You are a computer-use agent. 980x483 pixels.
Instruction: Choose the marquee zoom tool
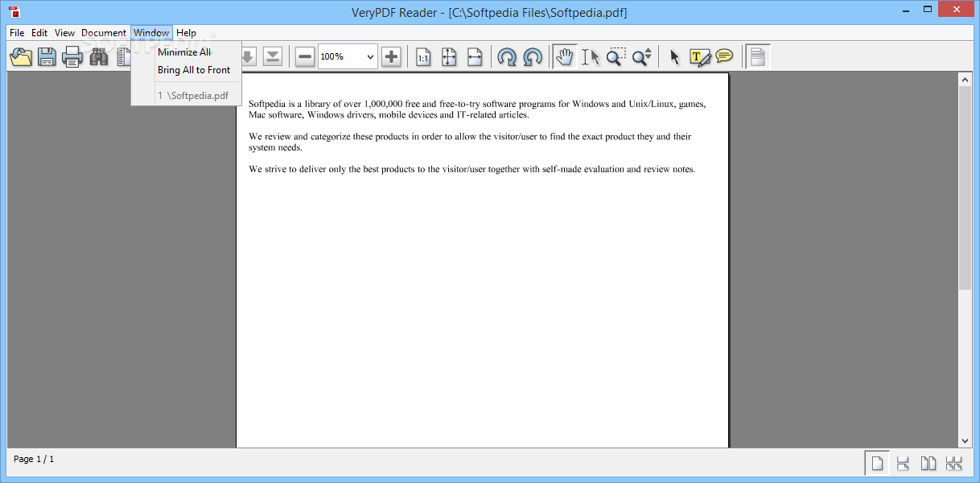pyautogui.click(x=616, y=56)
